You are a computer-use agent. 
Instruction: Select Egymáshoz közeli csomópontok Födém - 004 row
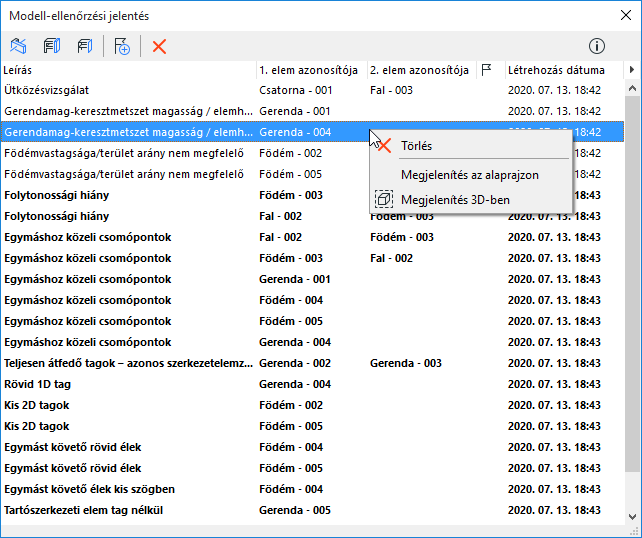coord(313,300)
